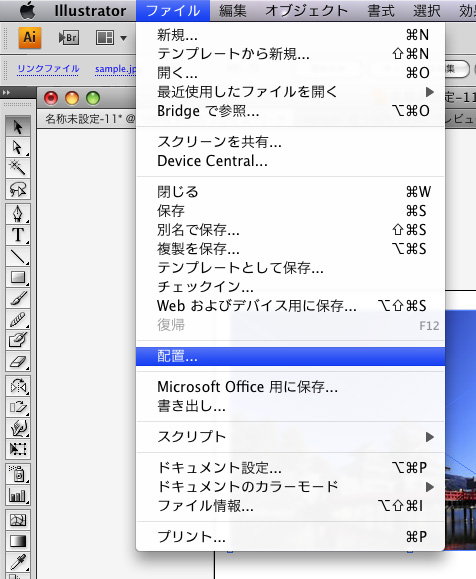
Task: Choose スクリーンを共有...
Action: [290, 142]
